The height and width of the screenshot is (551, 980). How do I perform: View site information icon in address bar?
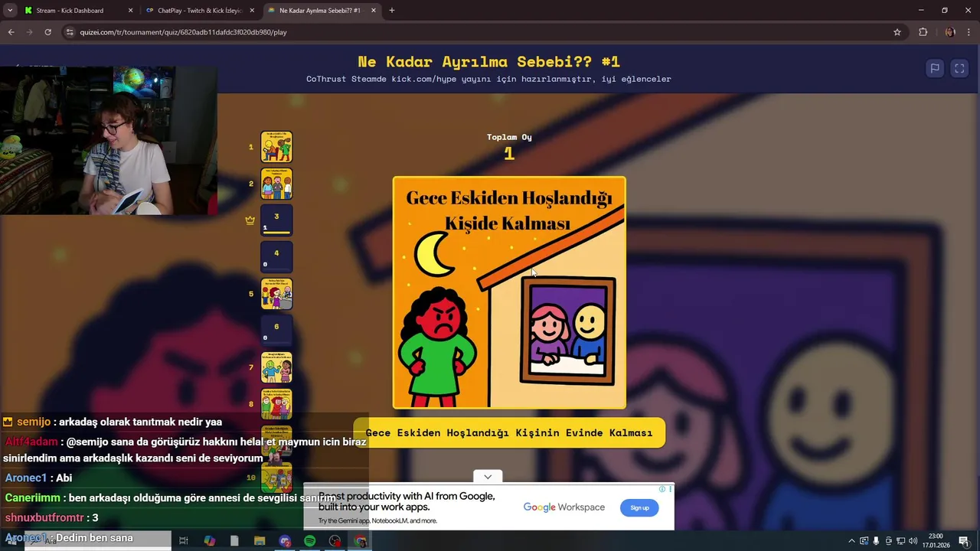click(x=70, y=32)
